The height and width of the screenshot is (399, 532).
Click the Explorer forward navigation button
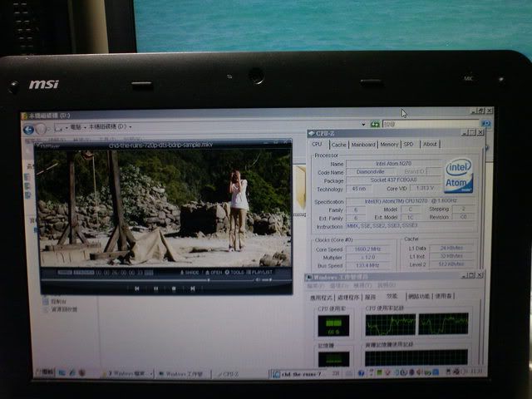(41, 129)
